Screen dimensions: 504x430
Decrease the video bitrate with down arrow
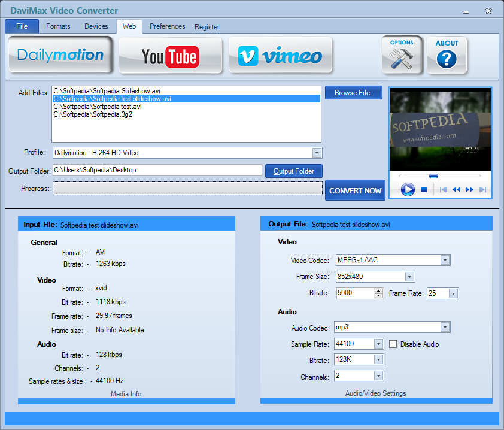click(379, 296)
